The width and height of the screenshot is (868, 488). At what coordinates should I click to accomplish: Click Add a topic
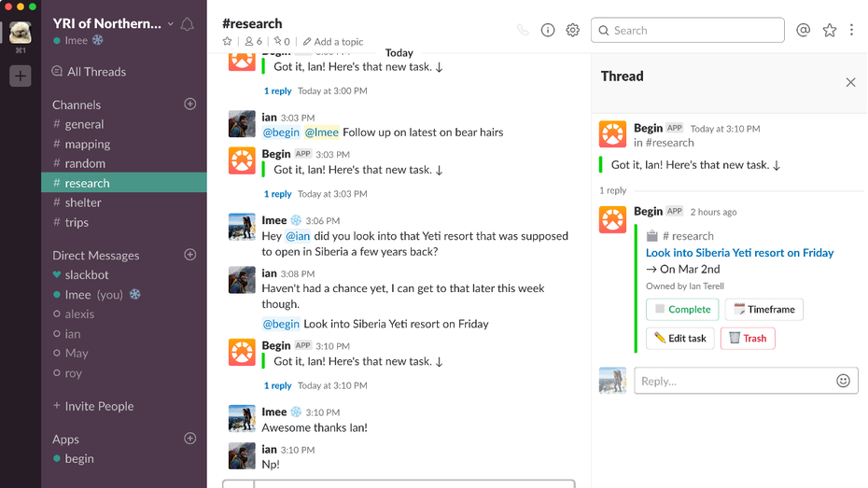(332, 41)
